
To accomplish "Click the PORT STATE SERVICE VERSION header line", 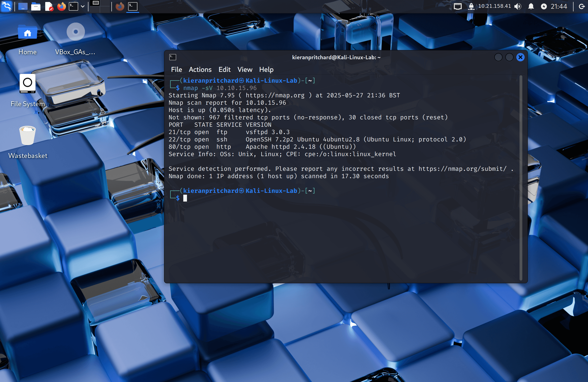I will coord(220,125).
